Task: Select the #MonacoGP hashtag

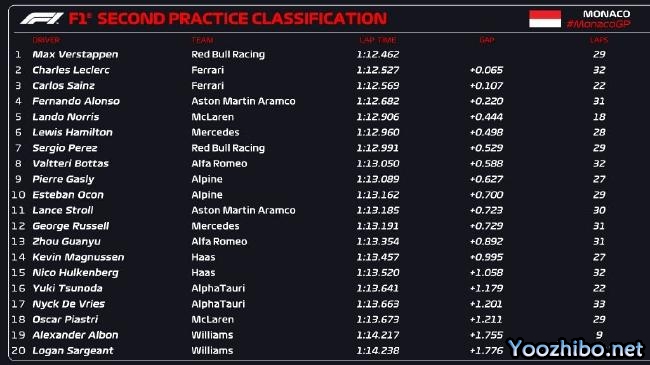Action: click(x=599, y=24)
